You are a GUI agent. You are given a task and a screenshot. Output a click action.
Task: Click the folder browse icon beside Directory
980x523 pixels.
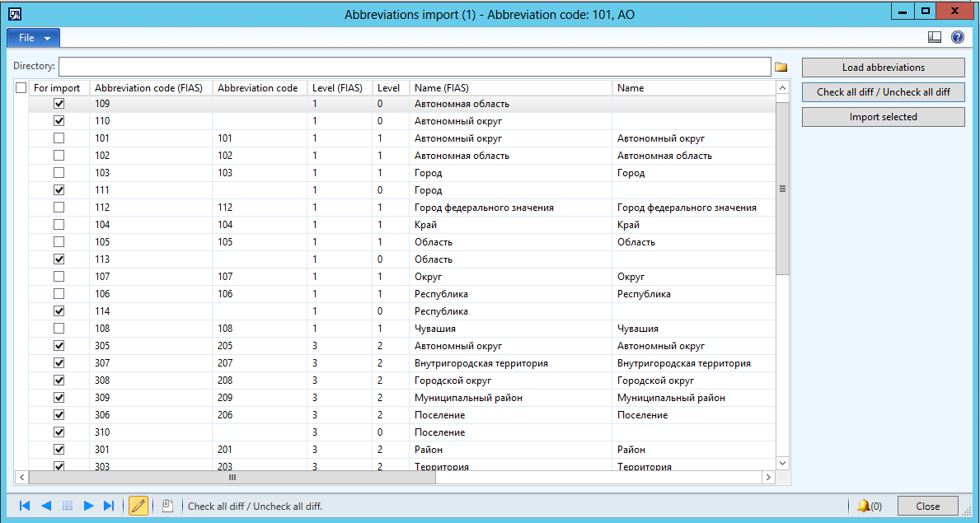[781, 67]
